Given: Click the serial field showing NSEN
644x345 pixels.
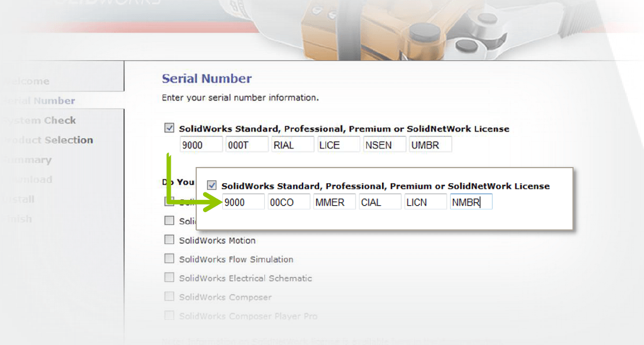Looking at the screenshot, I should coord(384,144).
